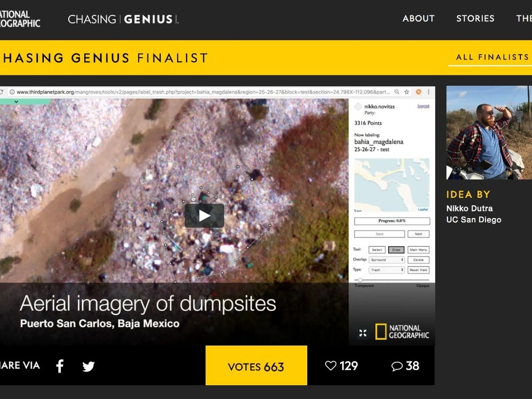Click the browser bookmark star icon
This screenshot has height=399, width=532.
[407, 92]
